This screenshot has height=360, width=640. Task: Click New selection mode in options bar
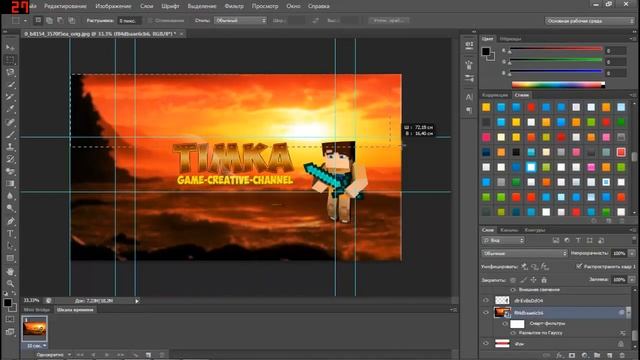[38, 20]
